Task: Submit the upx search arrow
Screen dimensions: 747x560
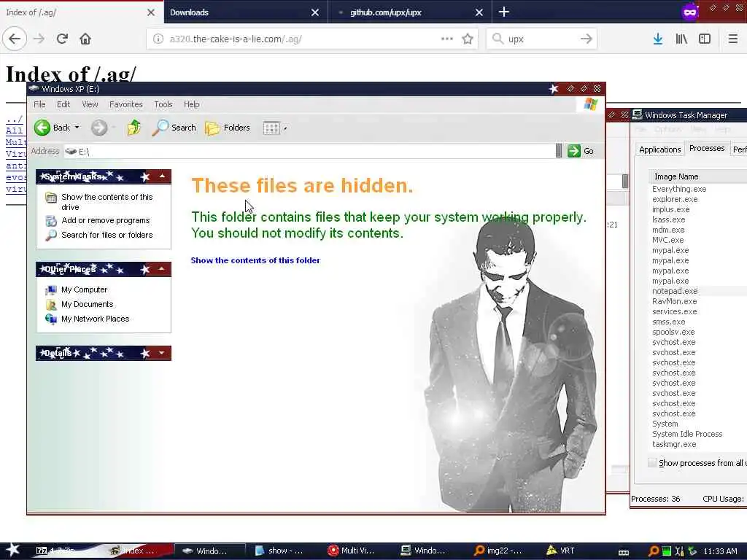Action: [x=587, y=39]
